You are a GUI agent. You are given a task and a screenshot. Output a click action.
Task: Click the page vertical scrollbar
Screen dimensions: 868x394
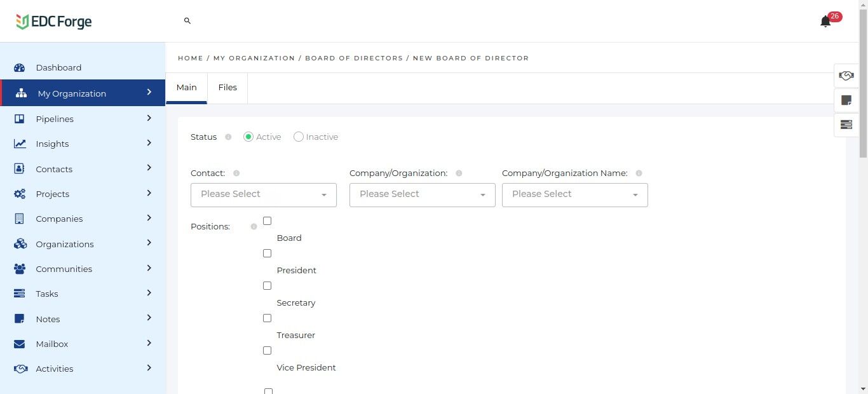(x=863, y=191)
